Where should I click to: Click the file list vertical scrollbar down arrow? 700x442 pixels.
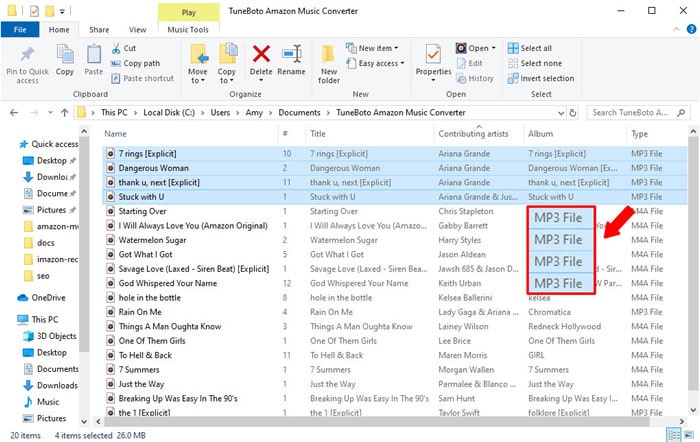tap(693, 409)
